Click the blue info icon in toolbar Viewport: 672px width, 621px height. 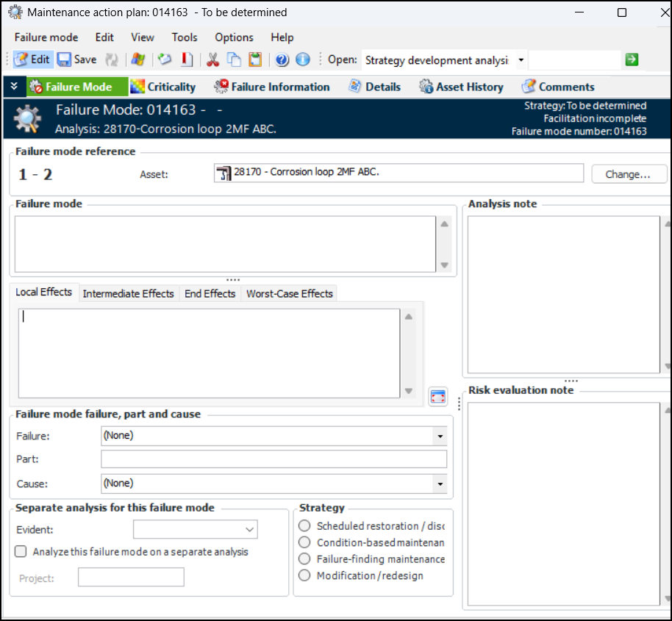(x=302, y=60)
